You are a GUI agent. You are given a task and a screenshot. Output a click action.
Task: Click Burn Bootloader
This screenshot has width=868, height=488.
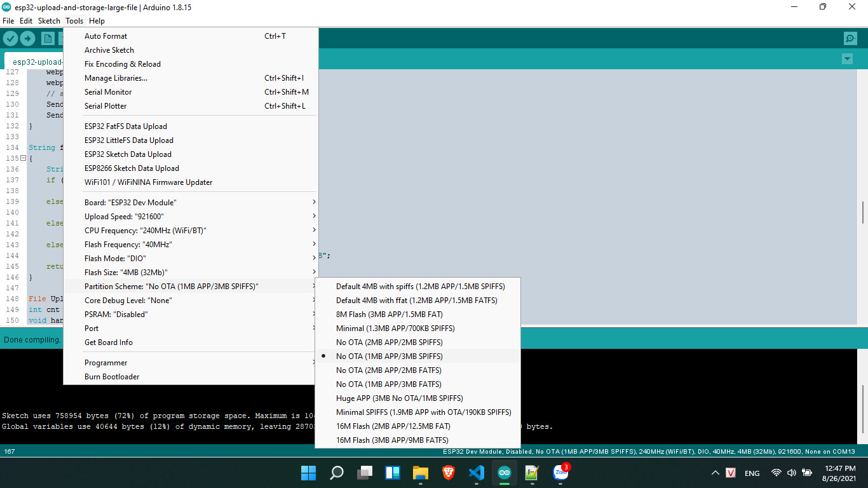point(191,377)
